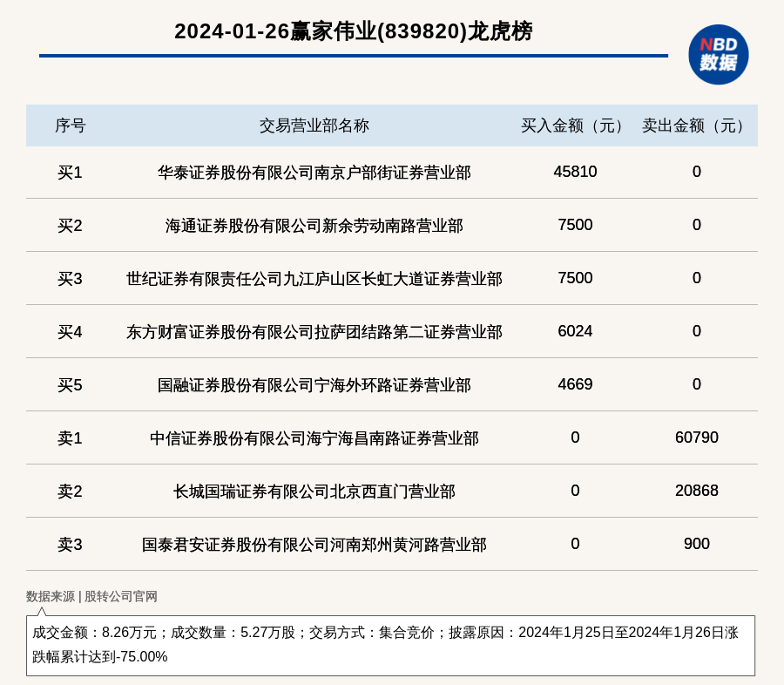
Task: Select the 卖1 row label
Action: tap(70, 438)
